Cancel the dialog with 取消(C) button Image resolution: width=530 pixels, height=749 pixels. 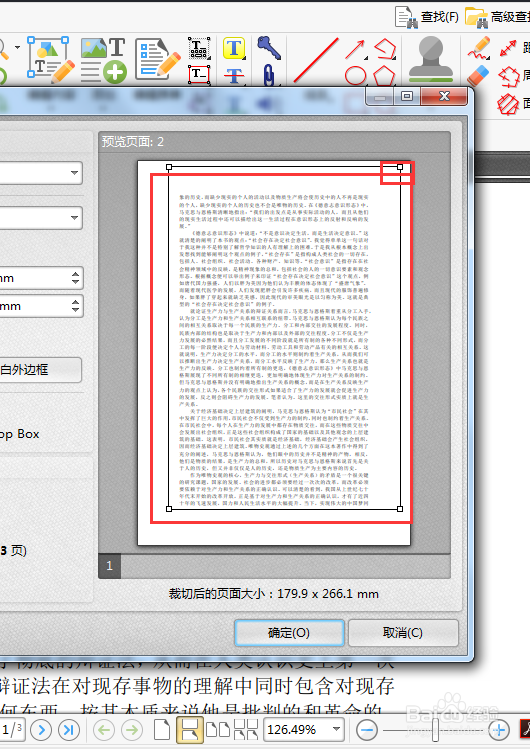[403, 633]
